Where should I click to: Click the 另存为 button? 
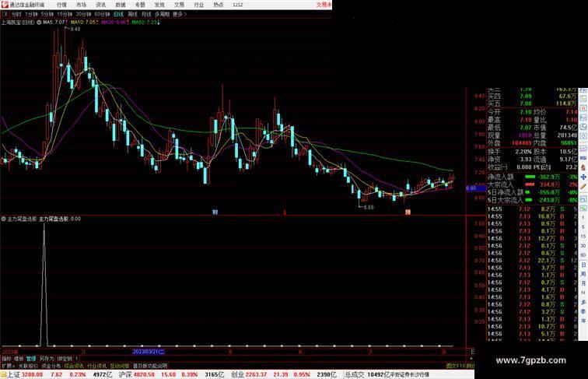point(47,359)
